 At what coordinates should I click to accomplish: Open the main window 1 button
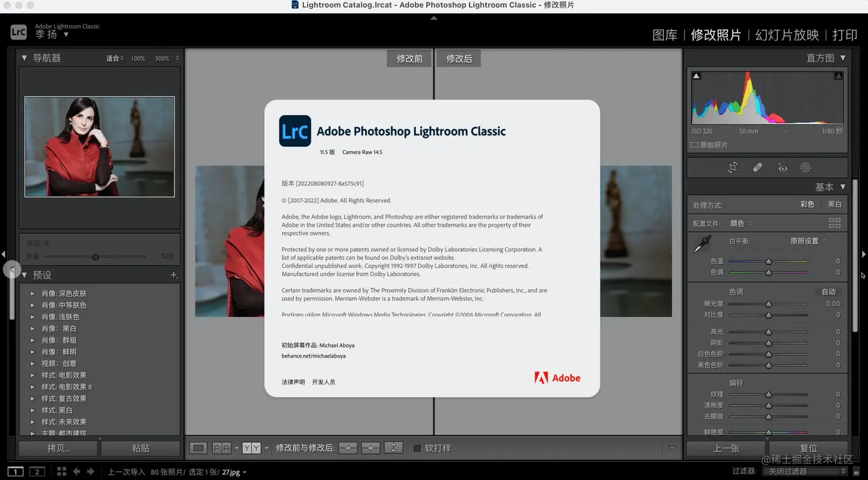coord(15,472)
